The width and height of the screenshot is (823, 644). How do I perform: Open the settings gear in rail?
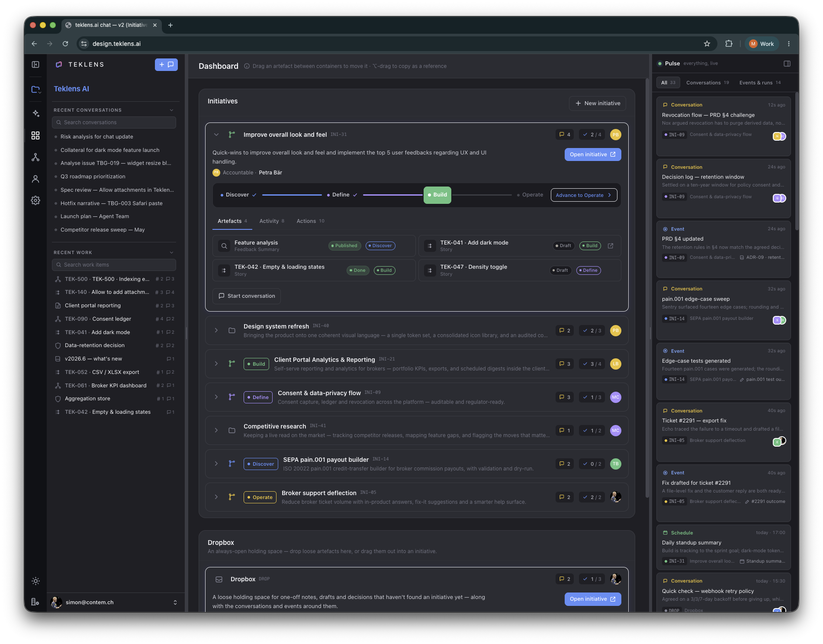pyautogui.click(x=35, y=200)
